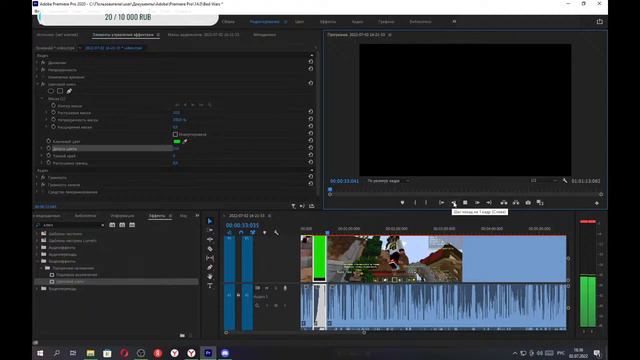This screenshot has width=640, height=360.
Task: Switch to the Libraries panel tab
Action: tap(85, 216)
